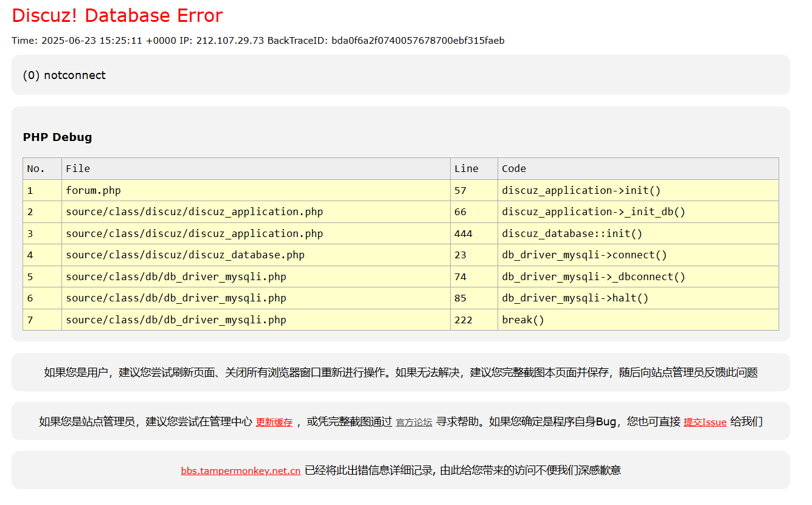The width and height of the screenshot is (812, 505).
Task: Click the No. column header
Action: [36, 169]
